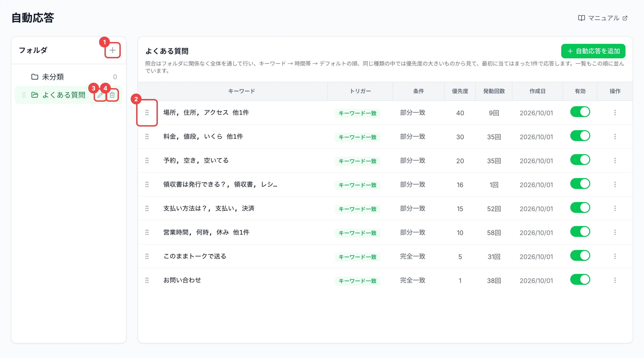Click the 発動回数 column header
This screenshot has height=358, width=644.
point(494,91)
